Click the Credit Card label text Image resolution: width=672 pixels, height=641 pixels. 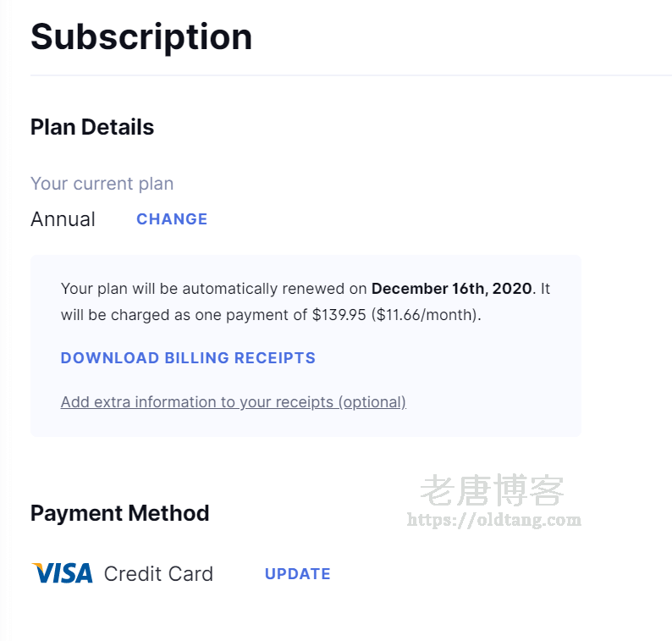[158, 574]
